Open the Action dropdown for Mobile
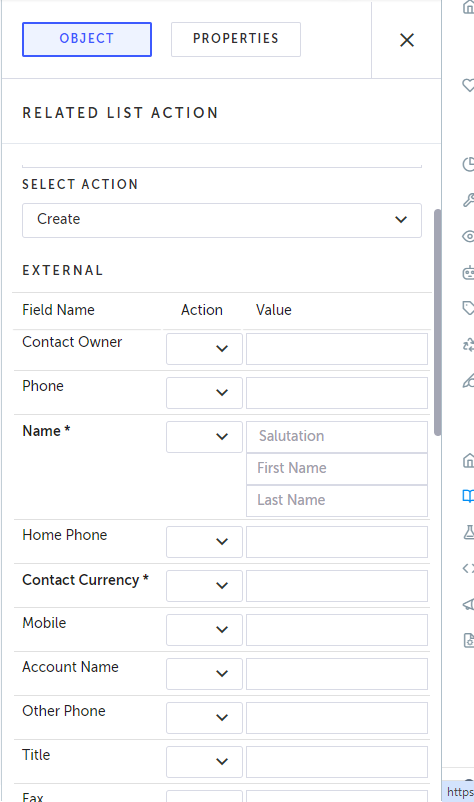 204,630
